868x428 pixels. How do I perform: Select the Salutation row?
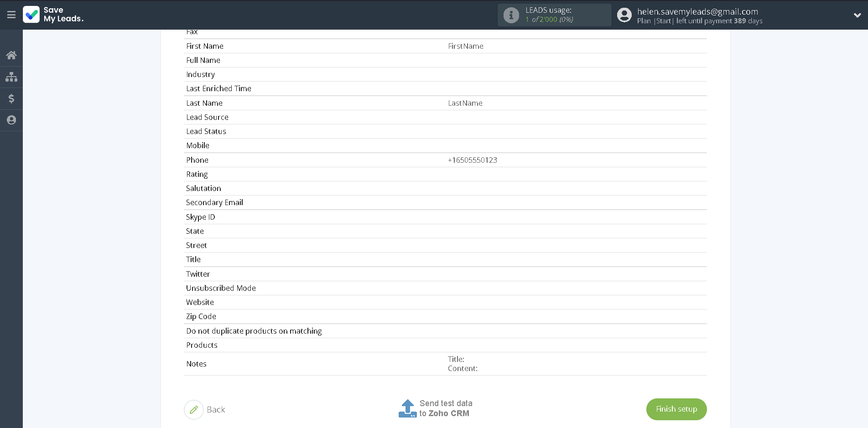click(x=445, y=188)
